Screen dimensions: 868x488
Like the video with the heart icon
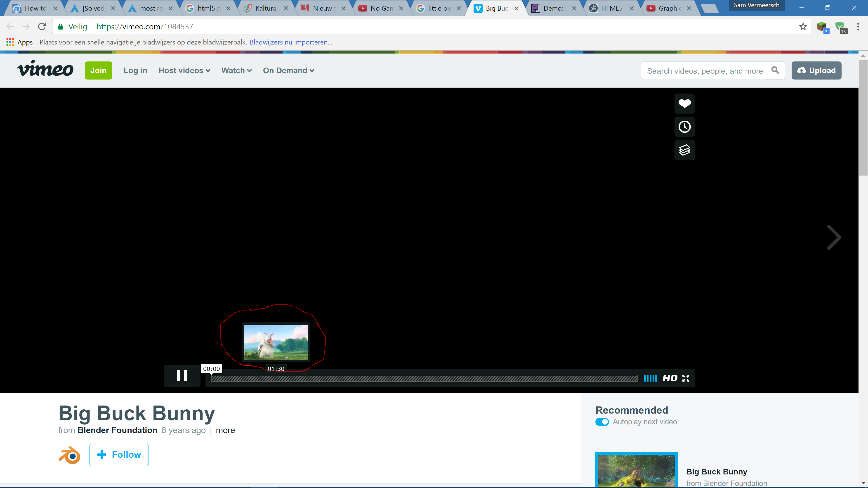(684, 103)
